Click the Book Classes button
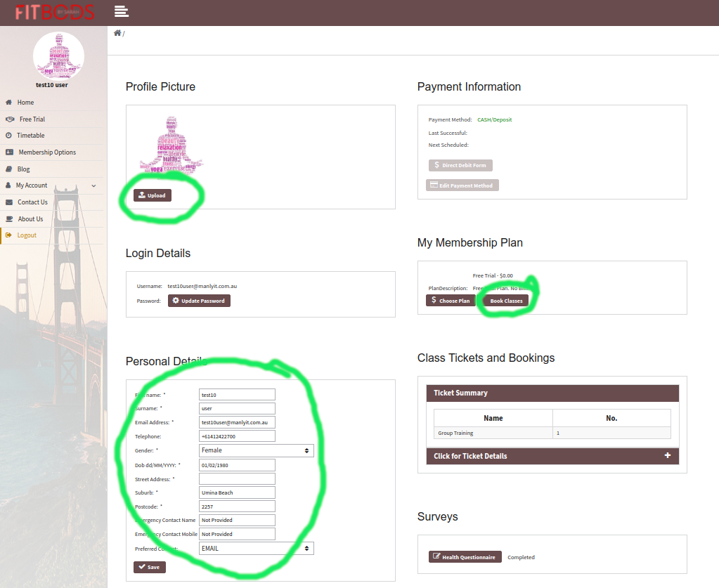 click(x=506, y=301)
